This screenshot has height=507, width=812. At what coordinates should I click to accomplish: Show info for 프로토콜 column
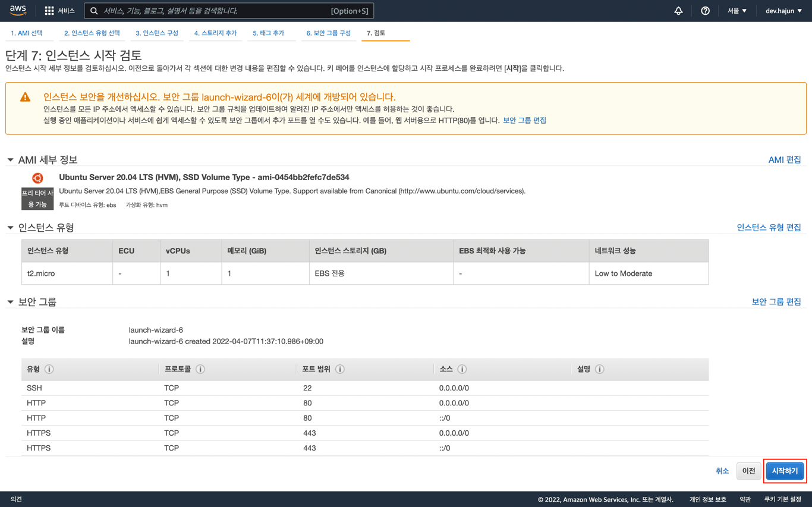[200, 369]
